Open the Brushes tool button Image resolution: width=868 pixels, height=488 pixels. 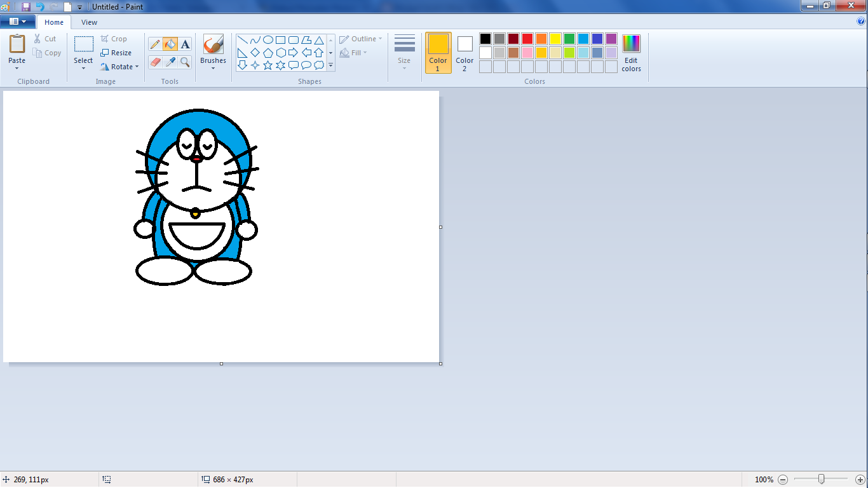tap(214, 44)
